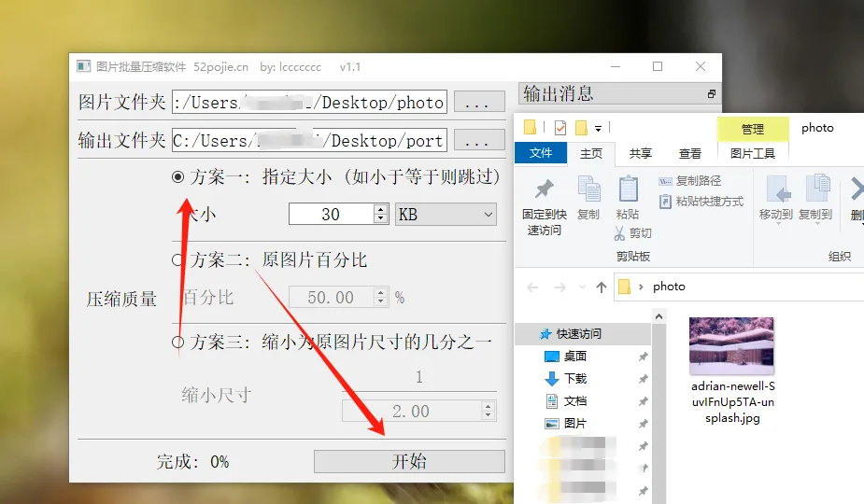Switch to the Share ribbon tab

(641, 154)
